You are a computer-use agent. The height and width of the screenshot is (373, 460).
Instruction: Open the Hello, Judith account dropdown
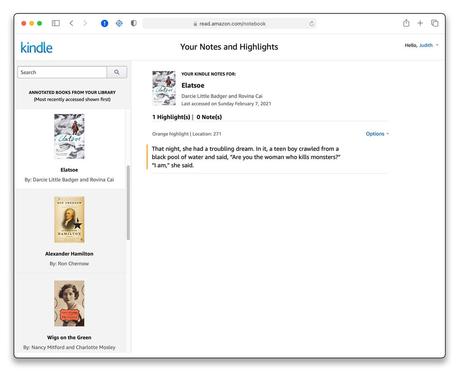tap(421, 45)
